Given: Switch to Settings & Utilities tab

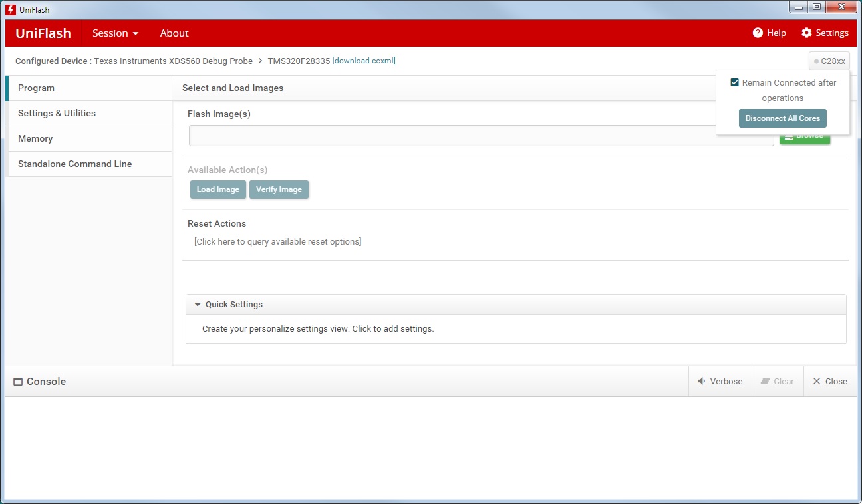Looking at the screenshot, I should [88, 114].
